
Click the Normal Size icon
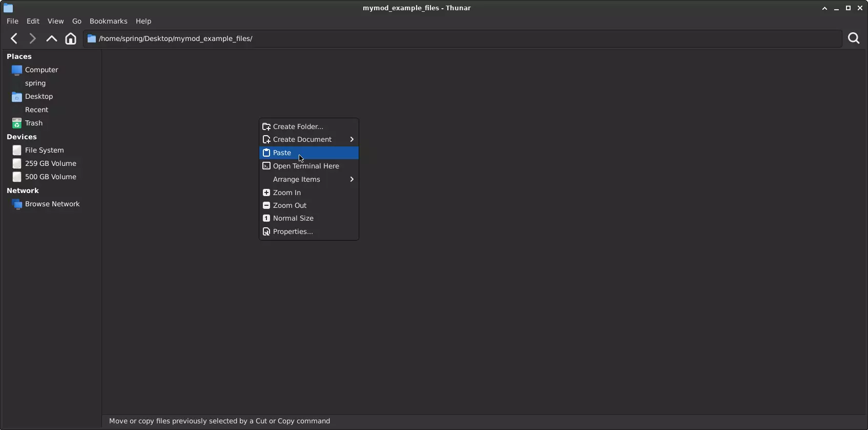pos(266,218)
